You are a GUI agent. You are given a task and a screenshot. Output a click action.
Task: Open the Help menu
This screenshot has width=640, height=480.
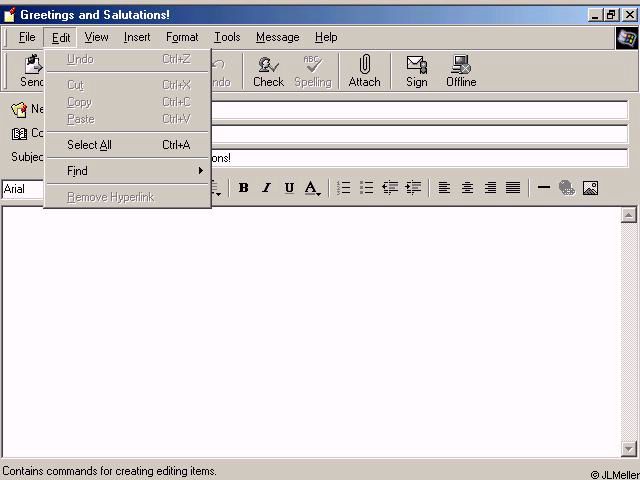click(x=326, y=37)
